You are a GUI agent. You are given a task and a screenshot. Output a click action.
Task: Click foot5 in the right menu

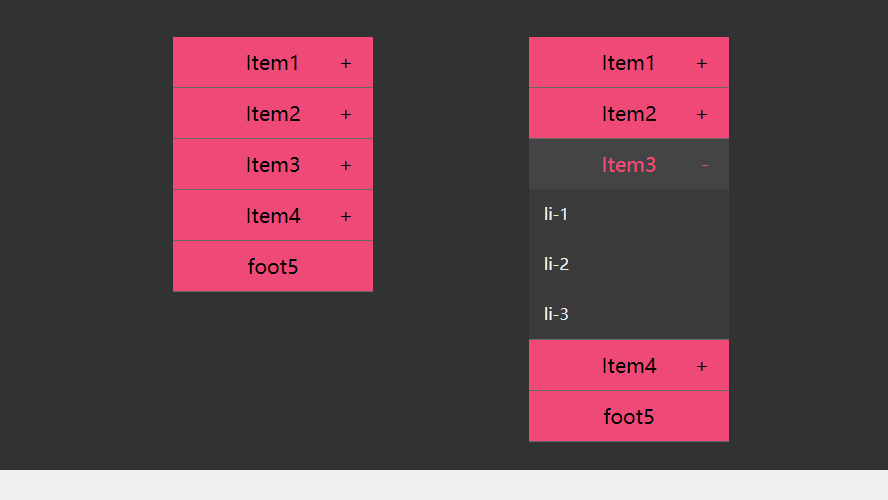pos(629,416)
